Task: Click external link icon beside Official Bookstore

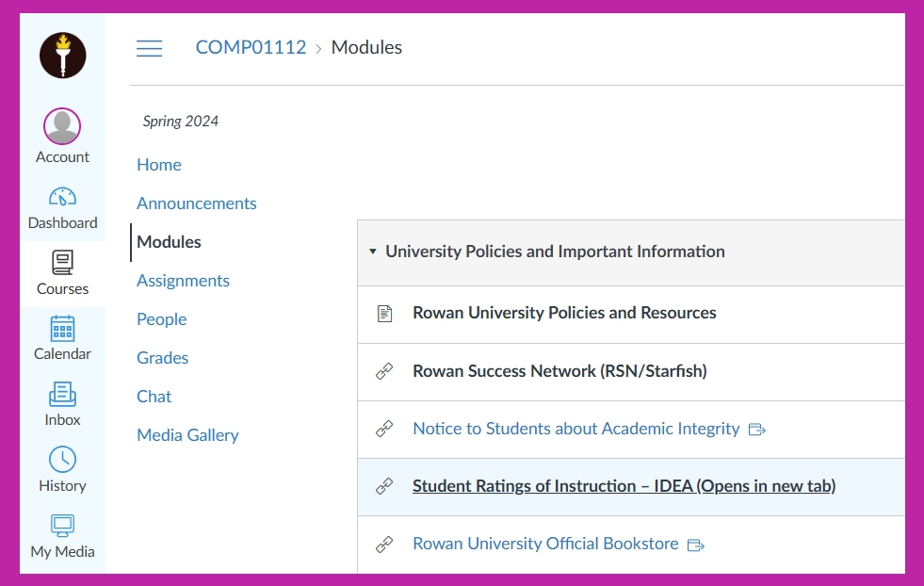Action: click(x=696, y=545)
